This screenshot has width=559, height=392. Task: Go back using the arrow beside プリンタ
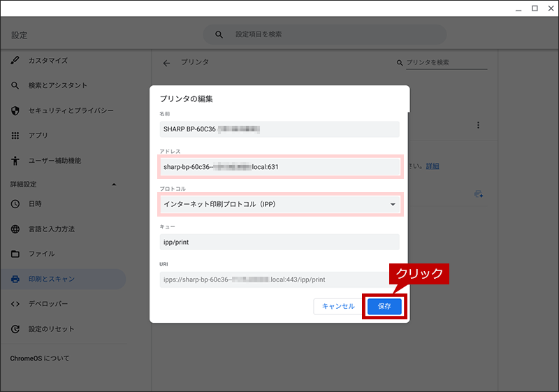[x=166, y=63]
